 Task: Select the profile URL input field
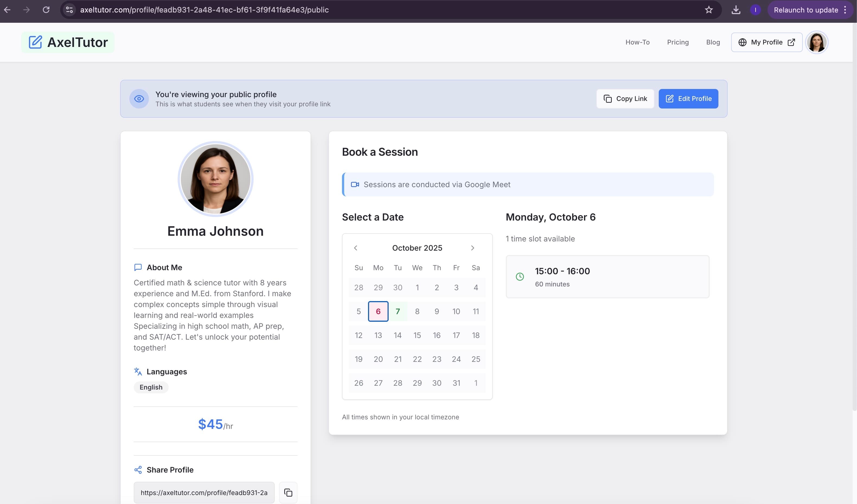(x=204, y=492)
